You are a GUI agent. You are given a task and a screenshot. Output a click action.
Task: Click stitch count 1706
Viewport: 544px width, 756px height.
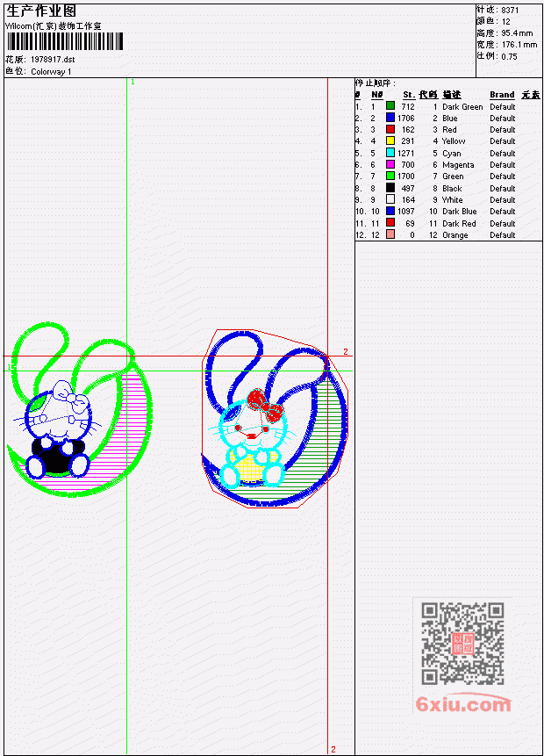(x=405, y=119)
